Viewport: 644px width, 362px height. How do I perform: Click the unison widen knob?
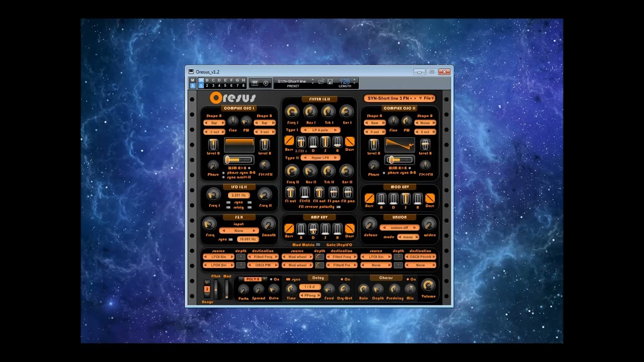[x=429, y=224]
